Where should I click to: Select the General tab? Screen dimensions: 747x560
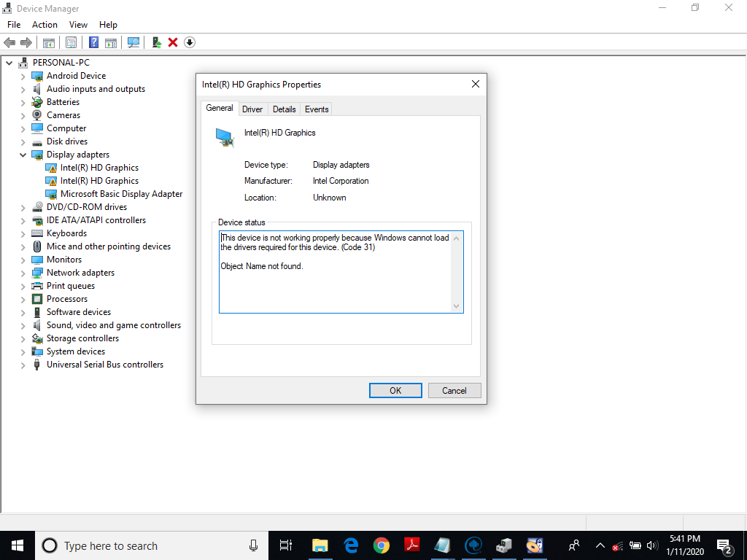(x=220, y=108)
